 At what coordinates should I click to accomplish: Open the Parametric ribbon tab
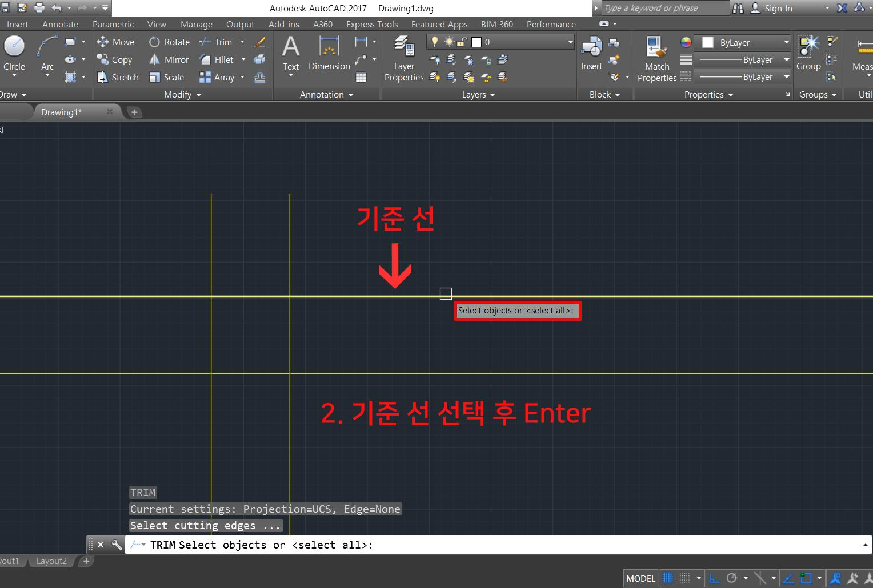pos(113,24)
